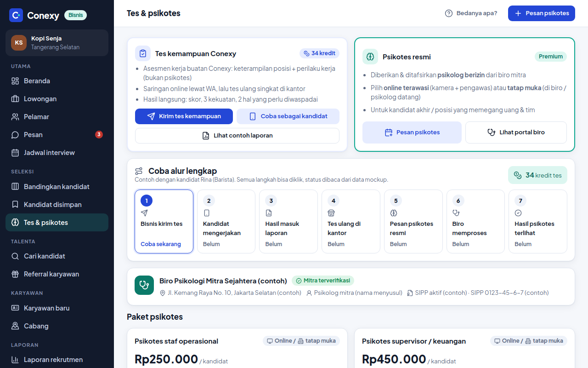Click the Biro Psikologi stethoscope icon
This screenshot has height=368, width=588.
pos(144,285)
